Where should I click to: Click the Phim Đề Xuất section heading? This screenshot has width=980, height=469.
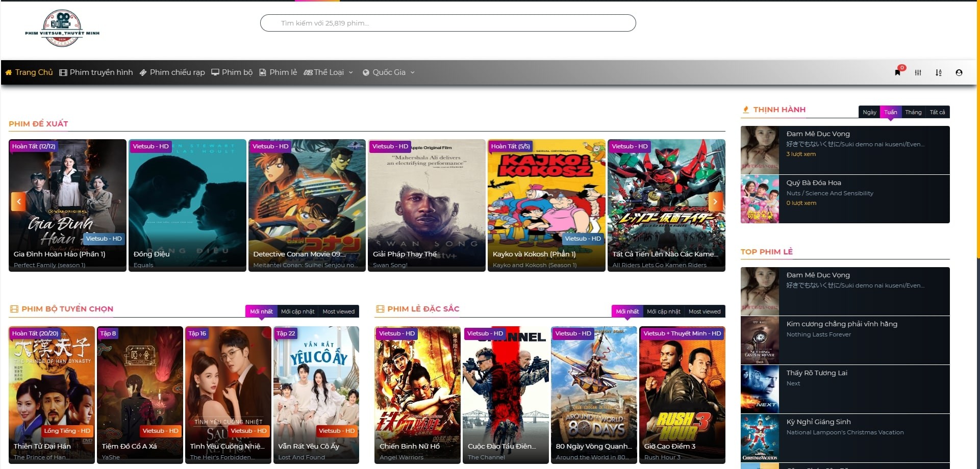click(38, 124)
